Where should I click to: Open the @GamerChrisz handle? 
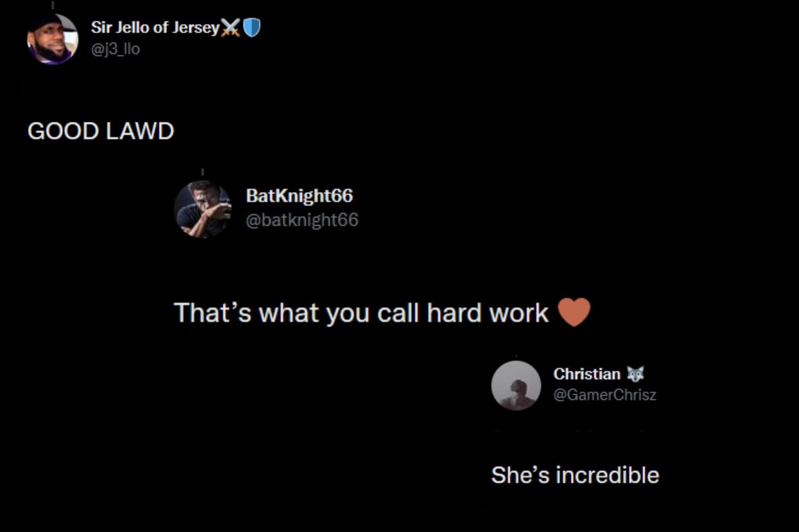[x=605, y=395]
